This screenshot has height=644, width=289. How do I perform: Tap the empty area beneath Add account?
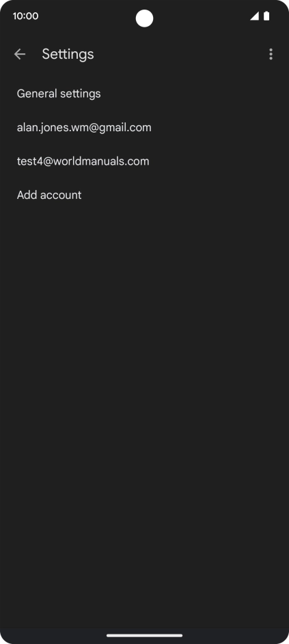pyautogui.click(x=145, y=419)
